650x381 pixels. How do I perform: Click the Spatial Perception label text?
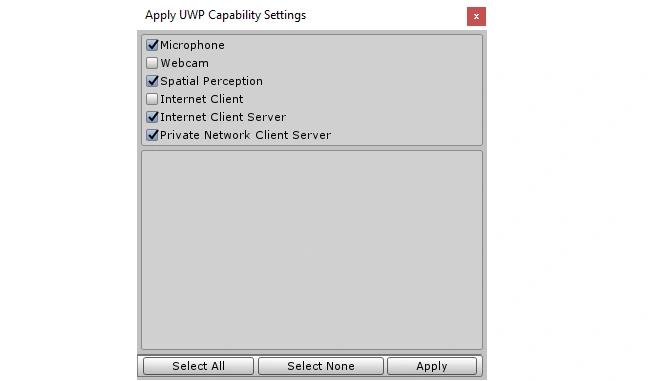(x=211, y=81)
